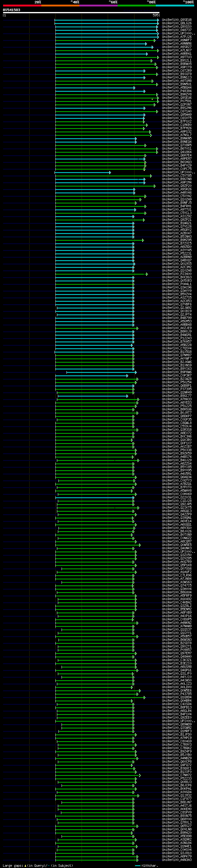Select UniRef100_A0ZJE9 entry
Image resolution: width=197 pixels, height=868 pixels.
pyautogui.click(x=177, y=328)
